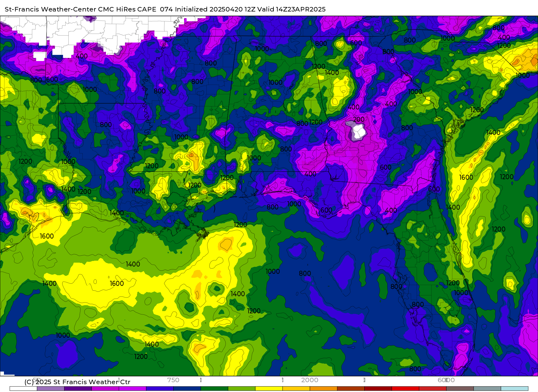The image size is (538, 392).
Task: Click the "200" contour label on the map
Action: coord(359,120)
